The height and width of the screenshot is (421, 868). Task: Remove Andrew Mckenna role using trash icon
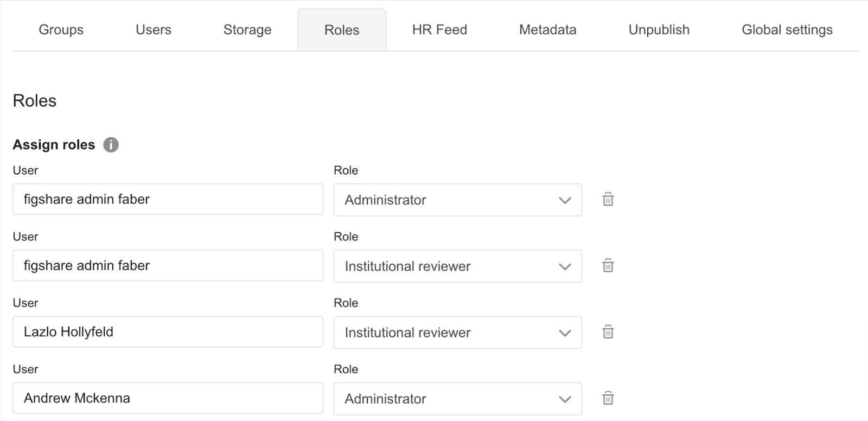tap(608, 399)
